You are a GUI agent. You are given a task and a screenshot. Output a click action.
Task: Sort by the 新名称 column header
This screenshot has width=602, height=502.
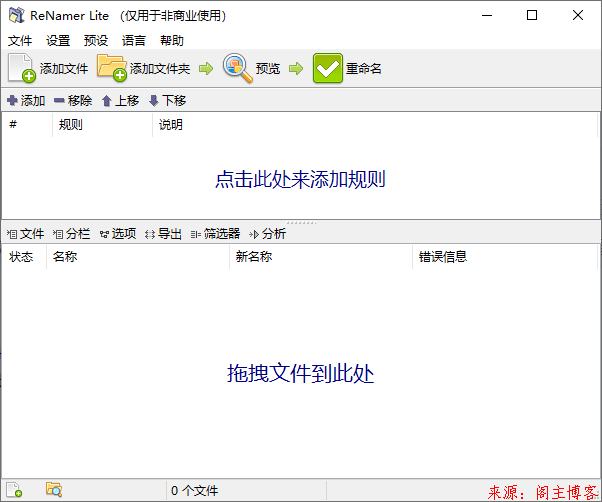click(321, 256)
